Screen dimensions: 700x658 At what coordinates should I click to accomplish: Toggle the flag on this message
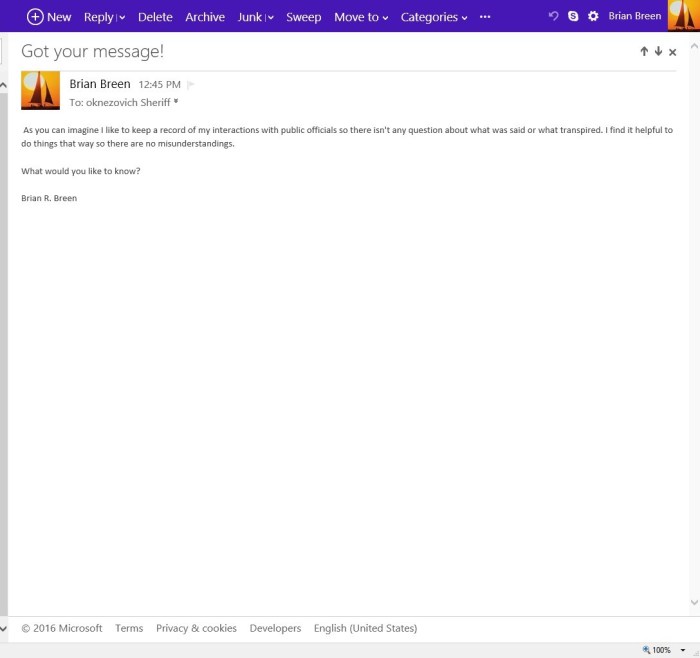tap(191, 85)
